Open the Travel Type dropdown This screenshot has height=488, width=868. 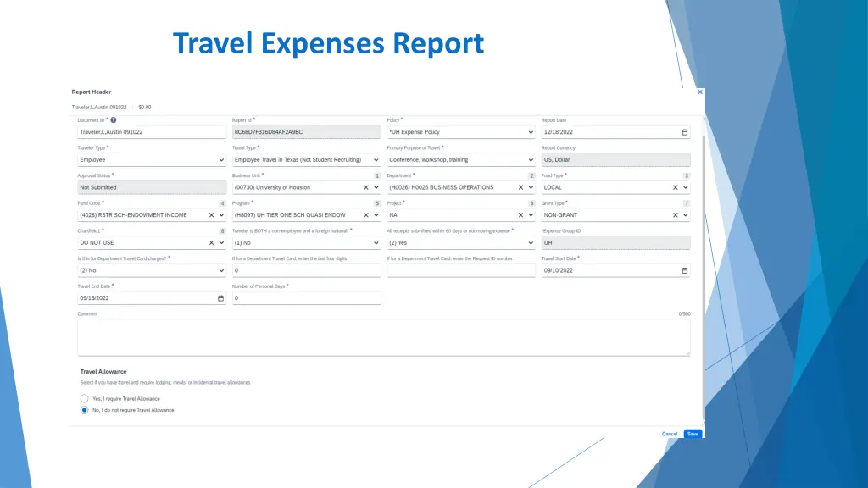point(306,160)
